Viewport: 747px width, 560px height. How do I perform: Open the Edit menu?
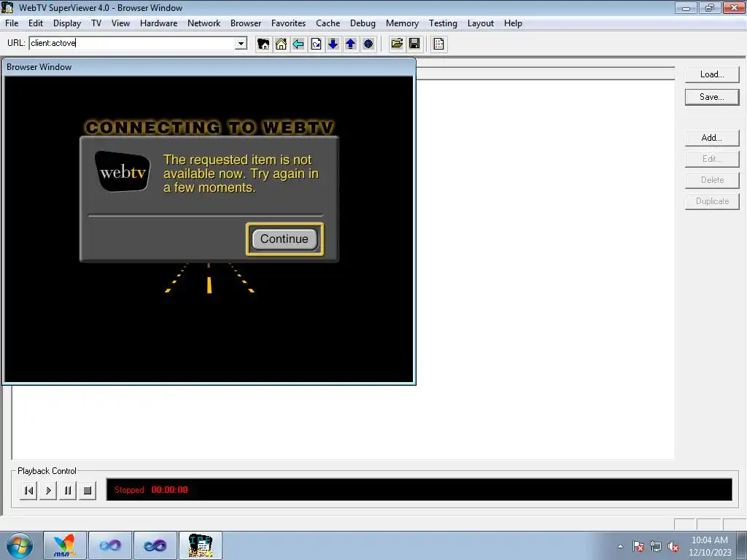tap(36, 23)
